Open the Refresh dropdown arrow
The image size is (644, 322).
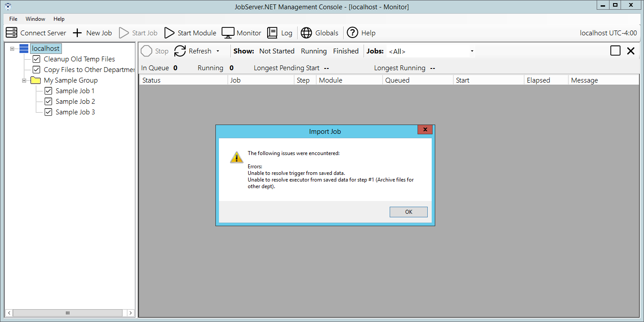pyautogui.click(x=218, y=51)
